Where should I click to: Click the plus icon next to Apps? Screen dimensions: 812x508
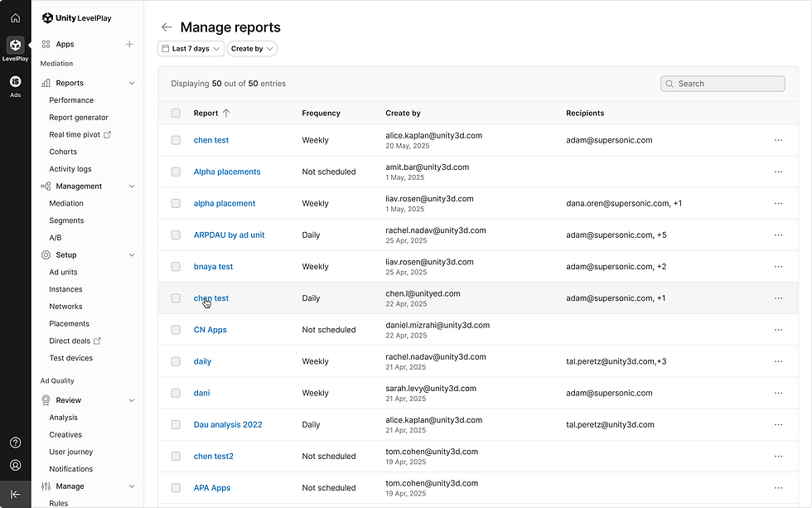129,45
